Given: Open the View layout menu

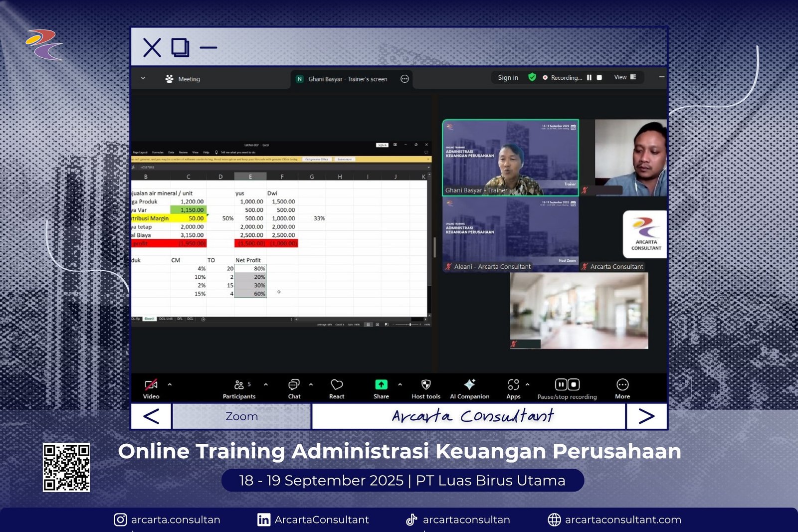Looking at the screenshot, I should (625, 77).
